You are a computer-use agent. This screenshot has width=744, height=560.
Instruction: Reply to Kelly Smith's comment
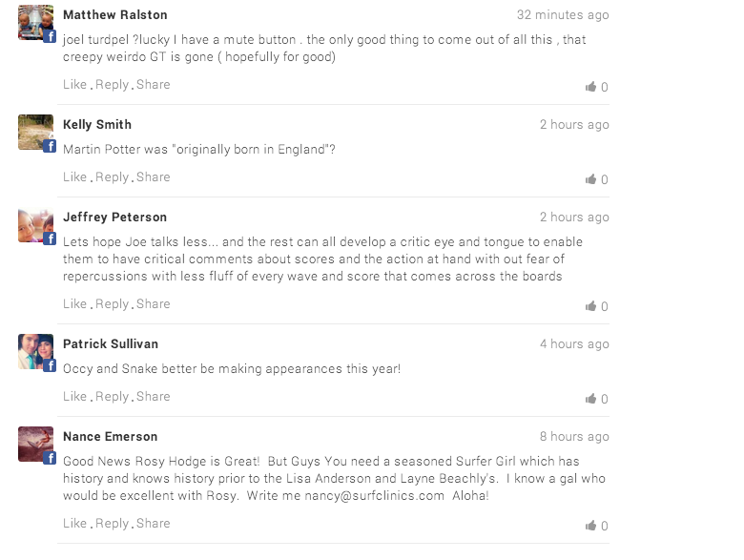pos(112,176)
